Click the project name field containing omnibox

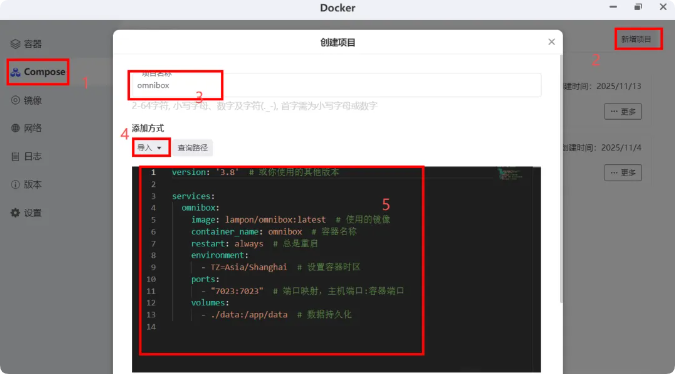coord(336,85)
